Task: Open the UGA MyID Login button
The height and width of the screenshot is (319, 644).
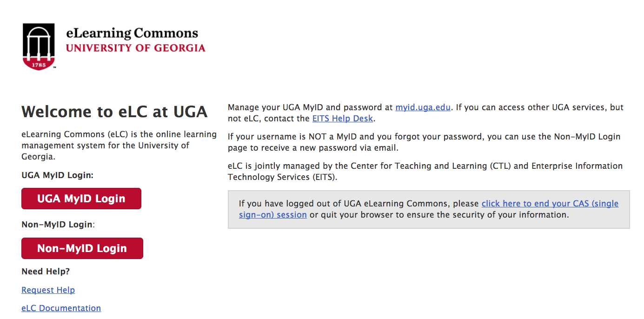Action: [81, 199]
